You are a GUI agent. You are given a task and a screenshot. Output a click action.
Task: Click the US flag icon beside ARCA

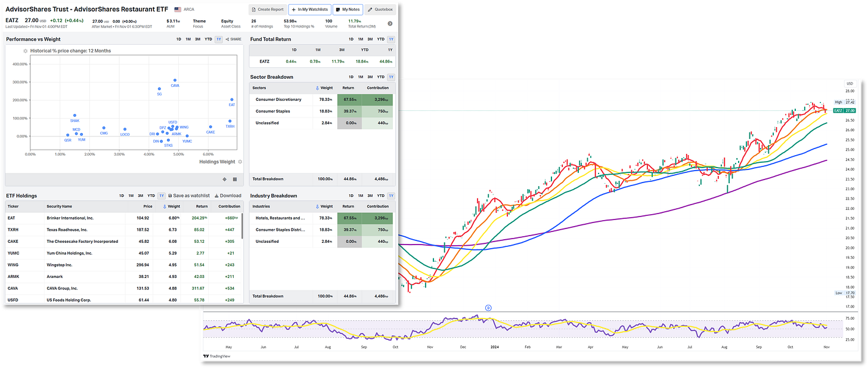178,10
